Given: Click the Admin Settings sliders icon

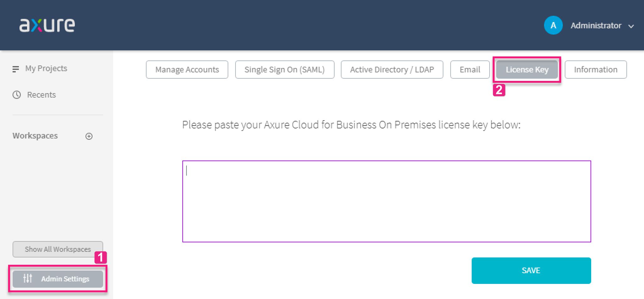Looking at the screenshot, I should coord(28,279).
